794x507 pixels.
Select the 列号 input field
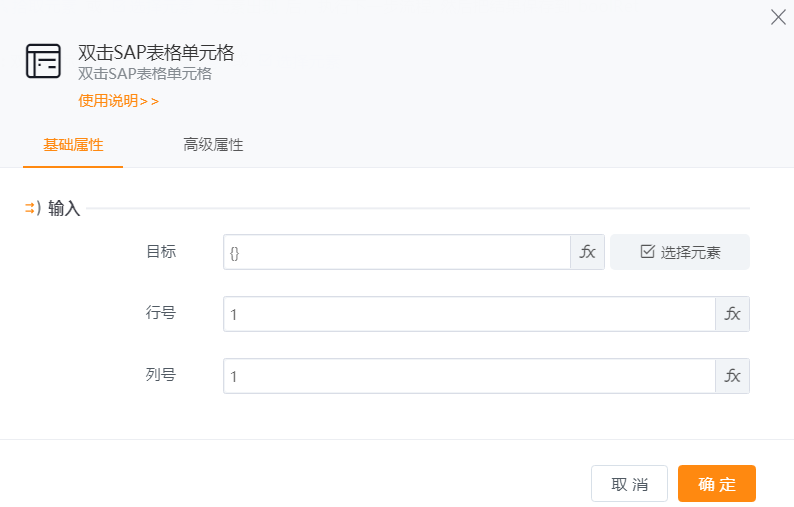click(468, 376)
